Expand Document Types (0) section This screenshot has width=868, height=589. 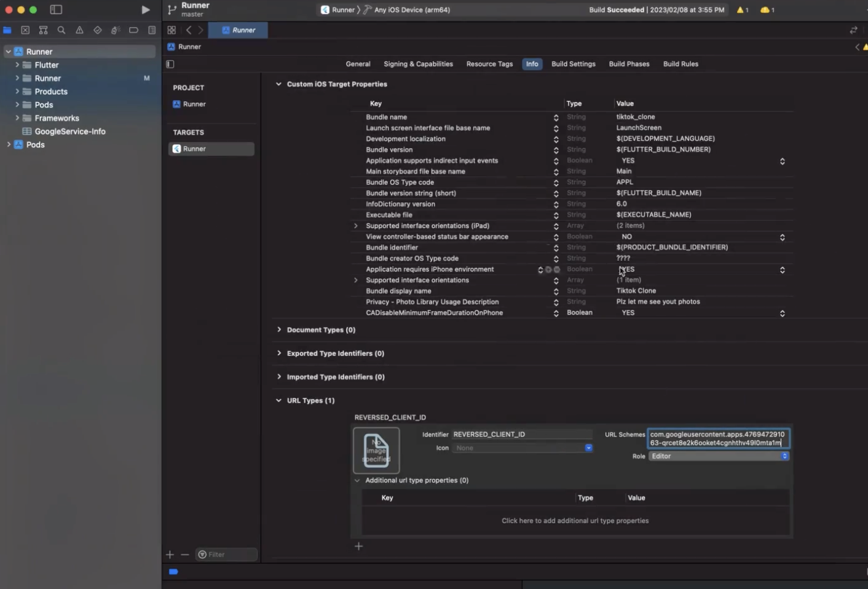[x=278, y=330]
